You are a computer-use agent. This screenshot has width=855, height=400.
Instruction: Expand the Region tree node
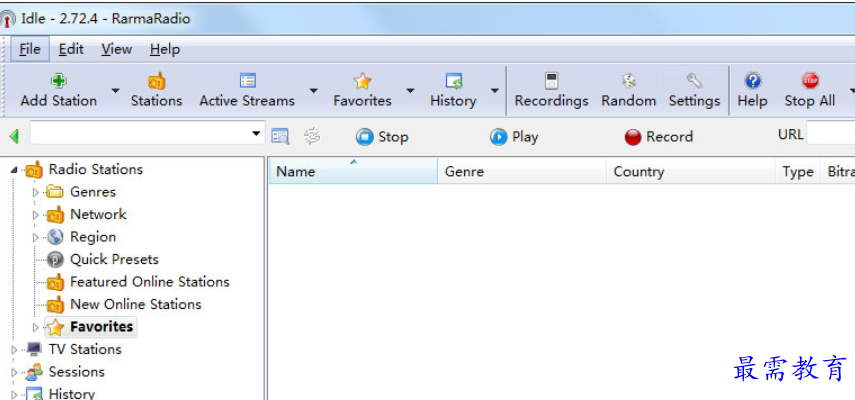click(35, 237)
